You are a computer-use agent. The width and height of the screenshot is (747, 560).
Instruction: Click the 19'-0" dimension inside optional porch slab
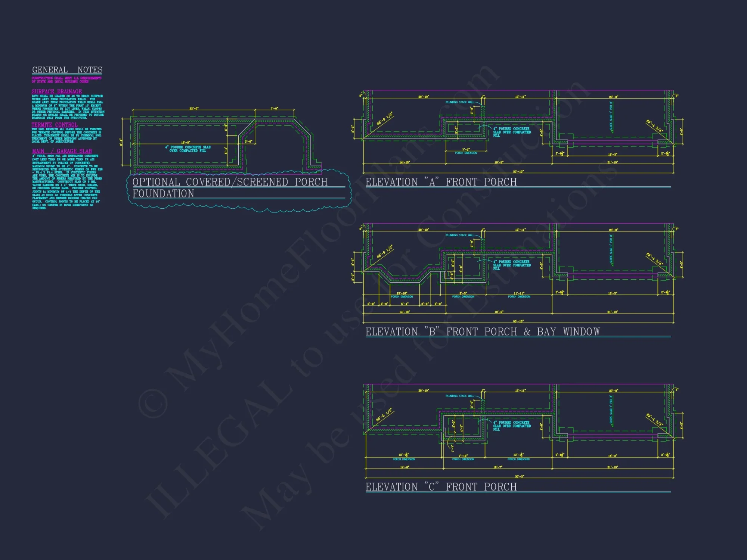point(186,143)
